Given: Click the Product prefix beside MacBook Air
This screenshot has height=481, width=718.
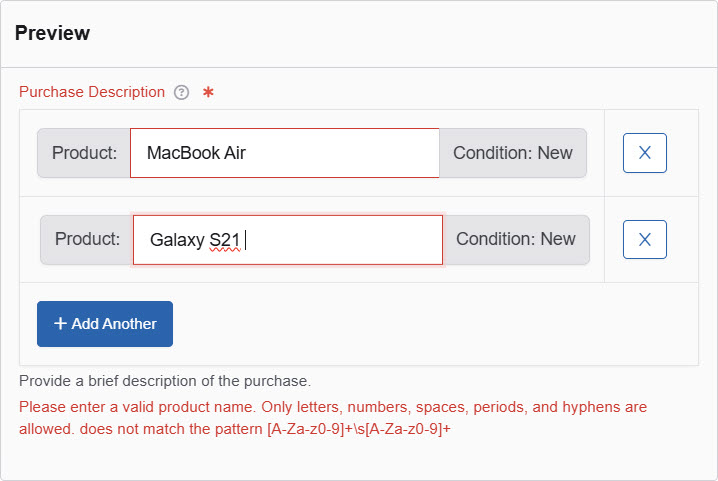Looking at the screenshot, I should tap(84, 153).
